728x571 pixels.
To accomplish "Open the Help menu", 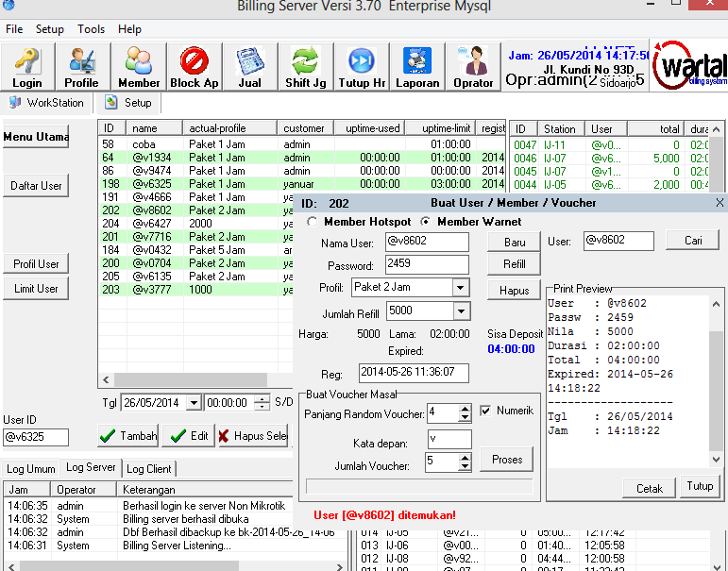I will (129, 29).
